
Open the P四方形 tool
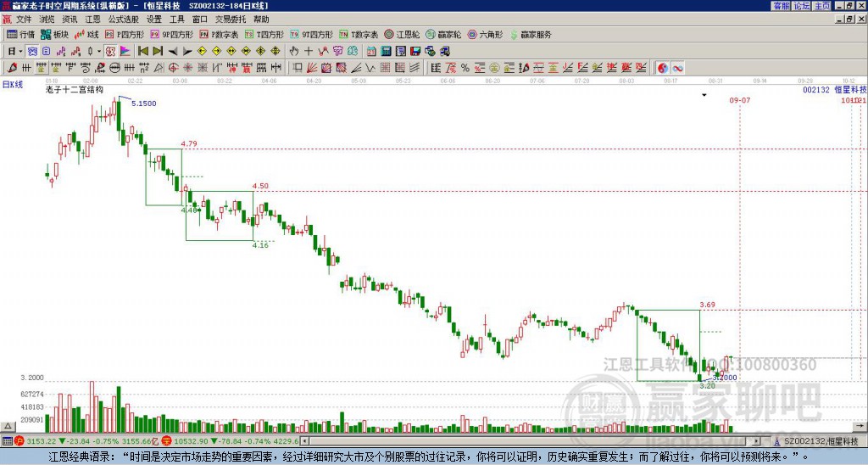point(125,34)
